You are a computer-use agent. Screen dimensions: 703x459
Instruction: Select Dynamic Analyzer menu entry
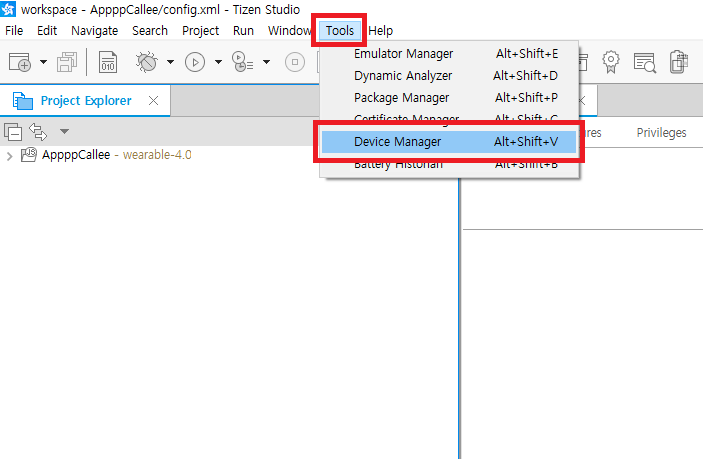pos(449,76)
